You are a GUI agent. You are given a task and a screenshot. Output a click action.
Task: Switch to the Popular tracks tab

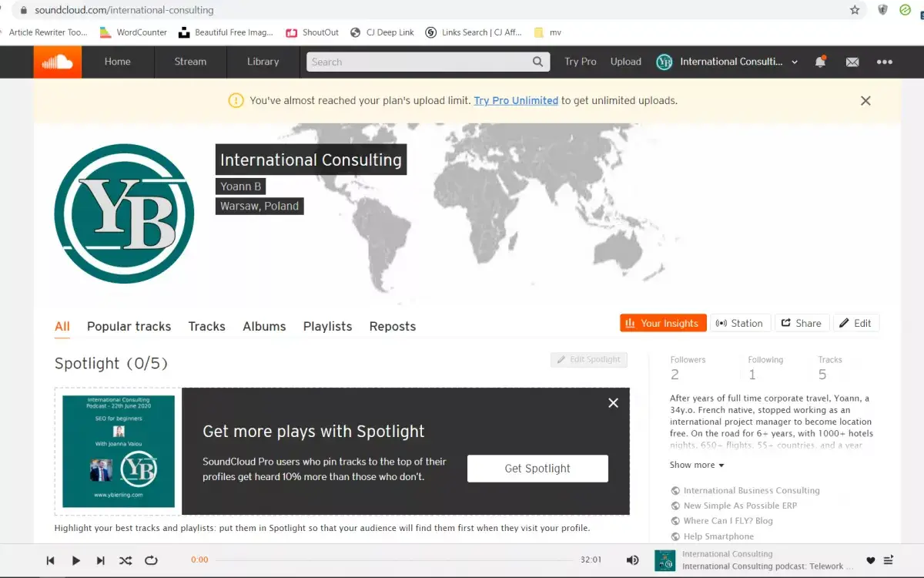coord(129,326)
